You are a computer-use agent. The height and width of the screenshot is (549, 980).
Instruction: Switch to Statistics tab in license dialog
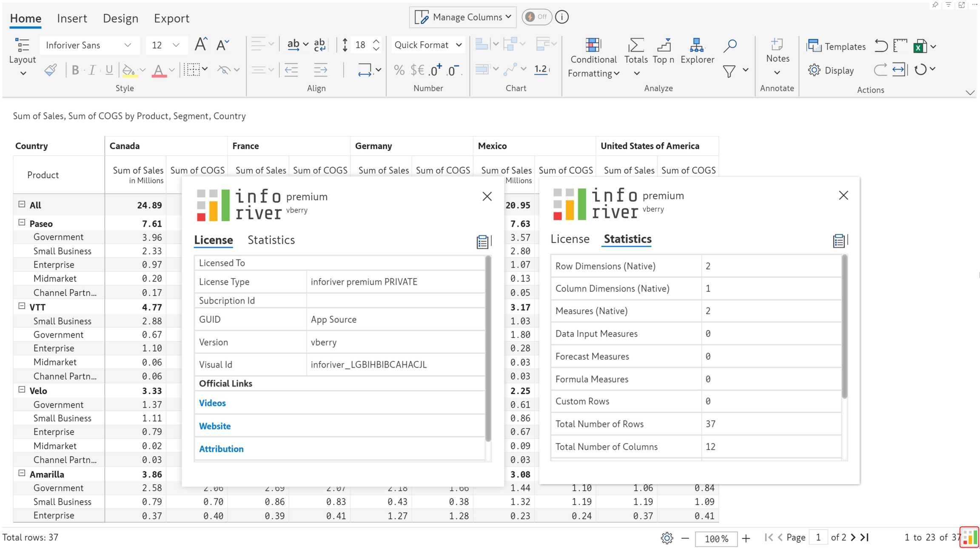(271, 240)
